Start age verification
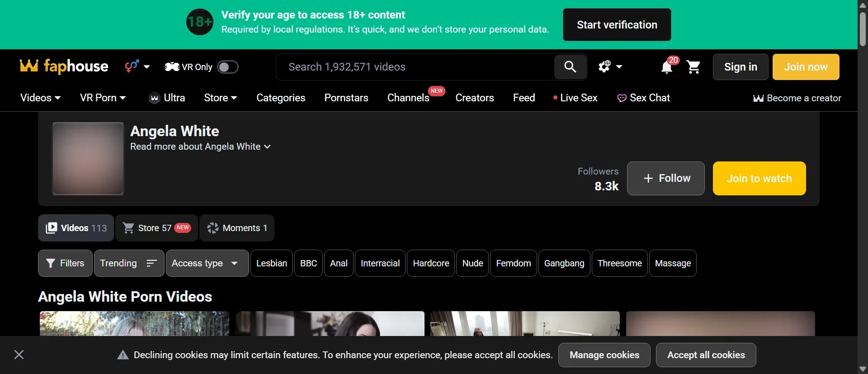This screenshot has width=868, height=374. pos(617,24)
